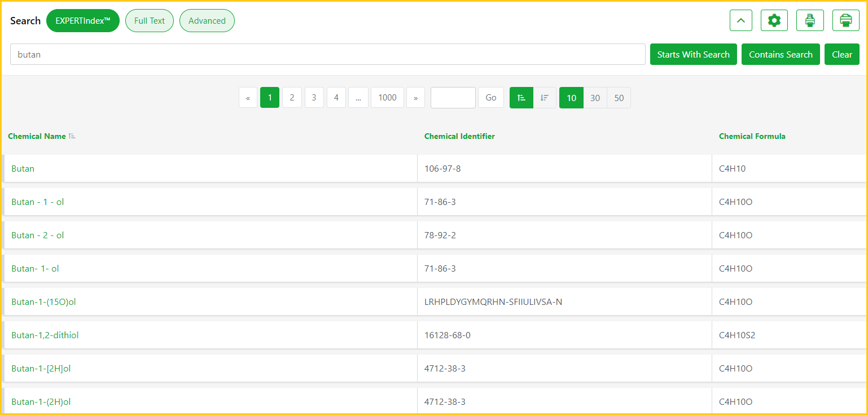868x415 pixels.
Task: Click the sort icon next to Chemical Name
Action: coord(72,137)
